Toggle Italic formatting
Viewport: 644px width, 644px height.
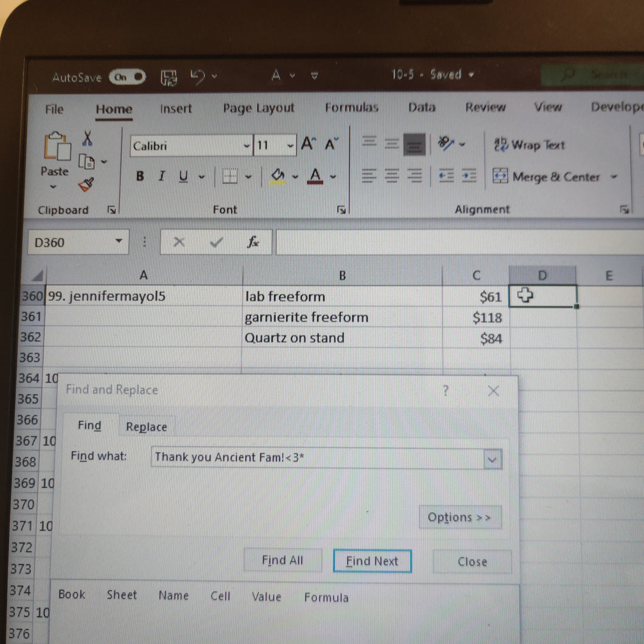click(162, 176)
